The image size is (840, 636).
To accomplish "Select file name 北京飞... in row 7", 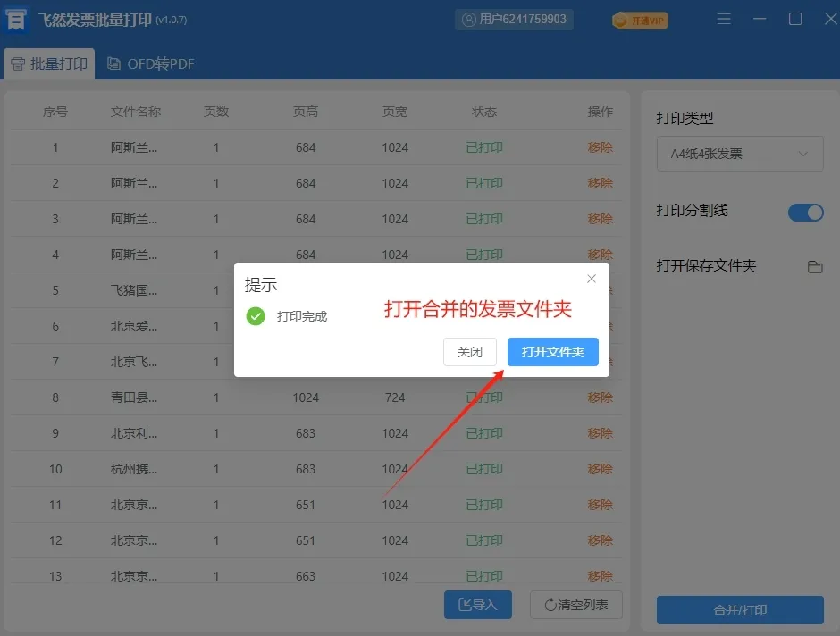I will (x=134, y=362).
